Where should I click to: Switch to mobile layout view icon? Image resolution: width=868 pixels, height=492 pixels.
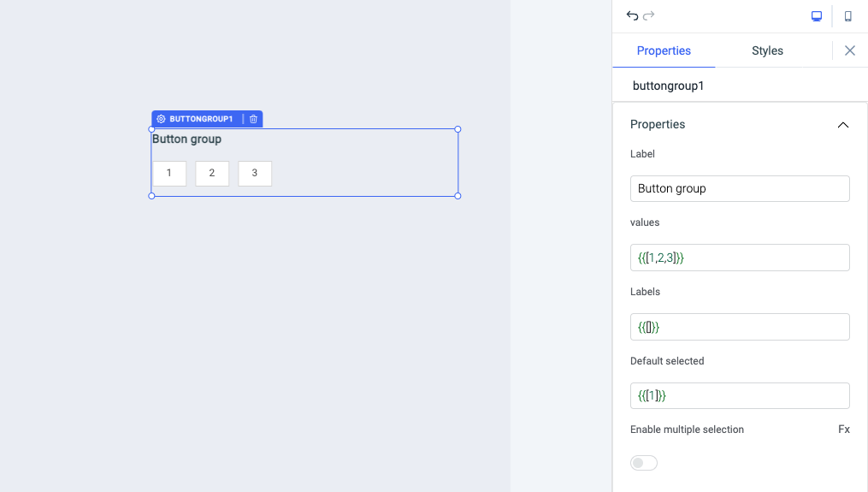pyautogui.click(x=848, y=16)
